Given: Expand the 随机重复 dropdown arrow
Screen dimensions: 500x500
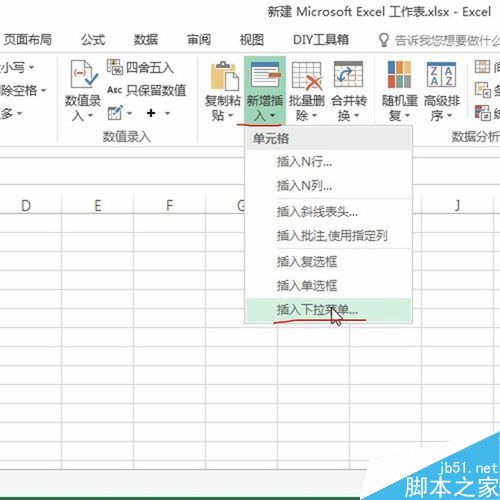Looking at the screenshot, I should [407, 116].
